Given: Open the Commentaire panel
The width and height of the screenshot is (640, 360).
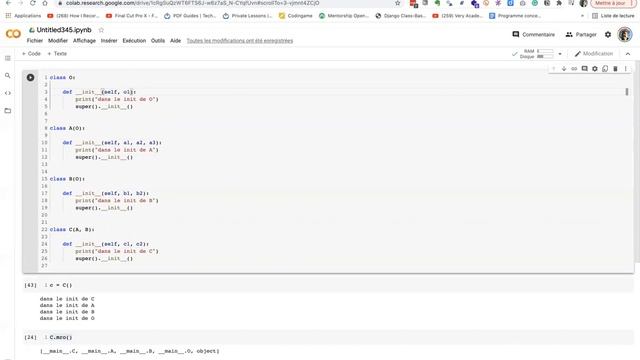Looking at the screenshot, I should tap(533, 35).
